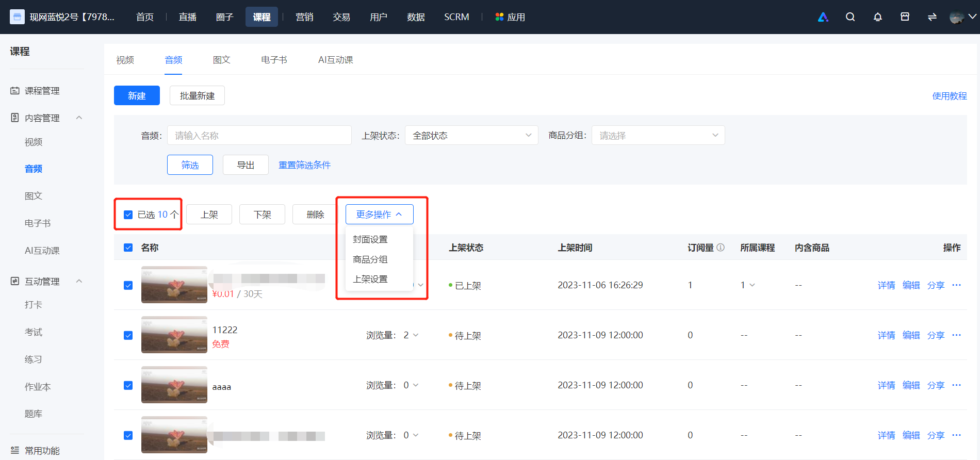This screenshot has width=980, height=460.
Task: Click the 音频 name search input
Action: click(259, 135)
